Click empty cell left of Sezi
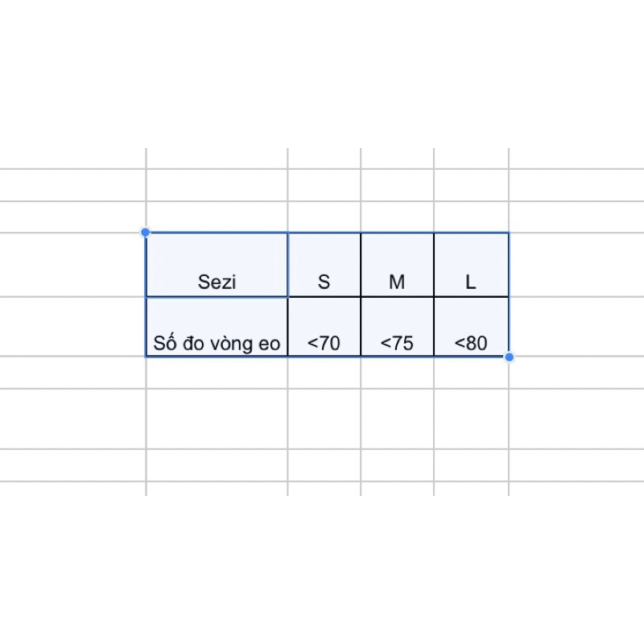The width and height of the screenshot is (644, 644). point(72,265)
